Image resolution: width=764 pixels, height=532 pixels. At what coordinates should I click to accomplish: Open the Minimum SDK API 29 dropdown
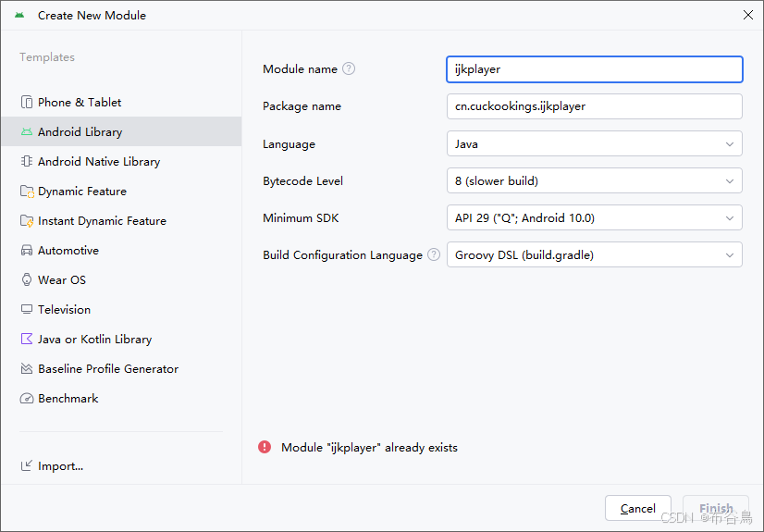(595, 217)
